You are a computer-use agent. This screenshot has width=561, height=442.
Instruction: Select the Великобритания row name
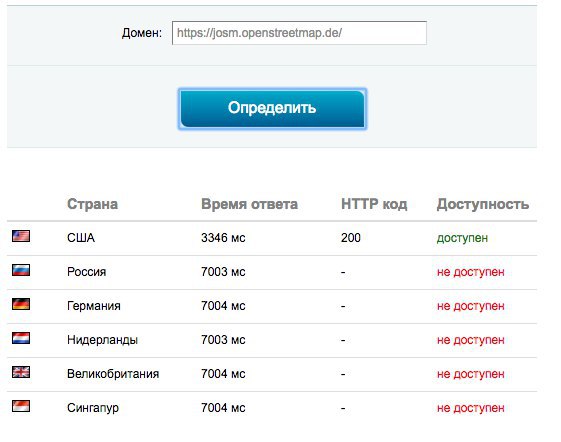(113, 374)
